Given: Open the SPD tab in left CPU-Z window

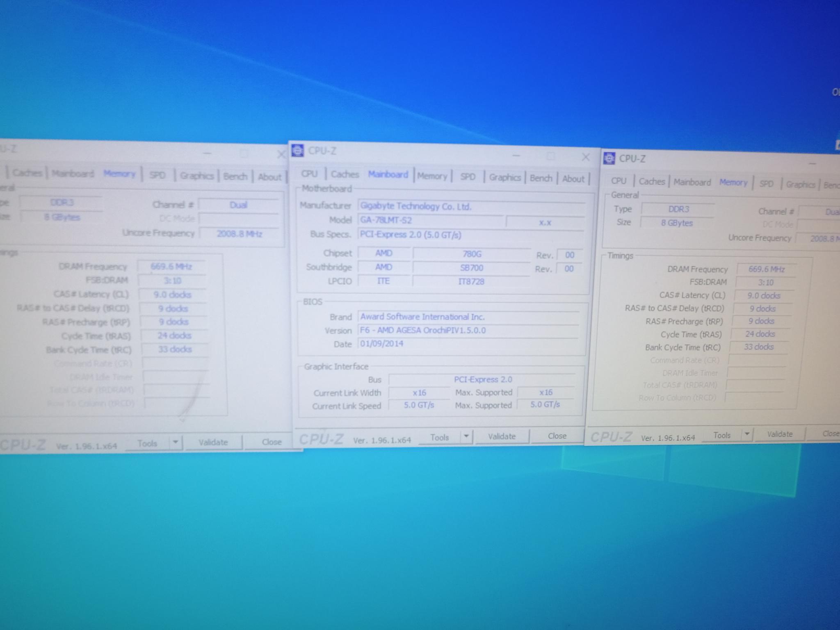Looking at the screenshot, I should pyautogui.click(x=157, y=175).
